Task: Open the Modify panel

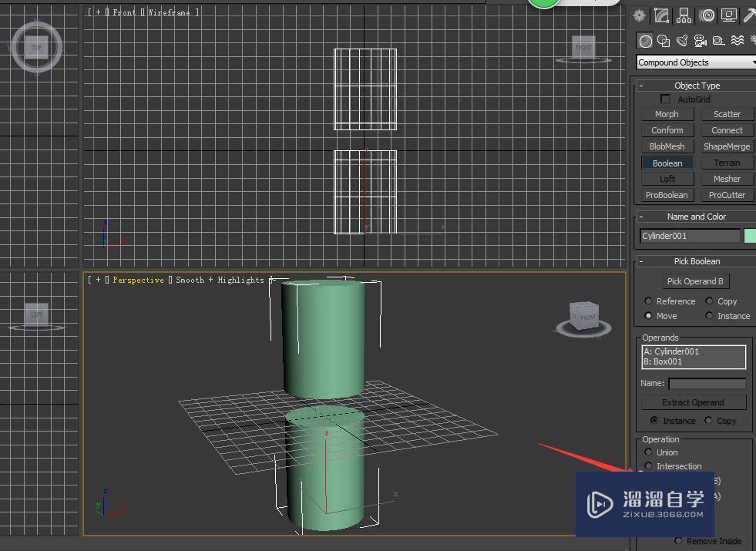Action: click(660, 15)
